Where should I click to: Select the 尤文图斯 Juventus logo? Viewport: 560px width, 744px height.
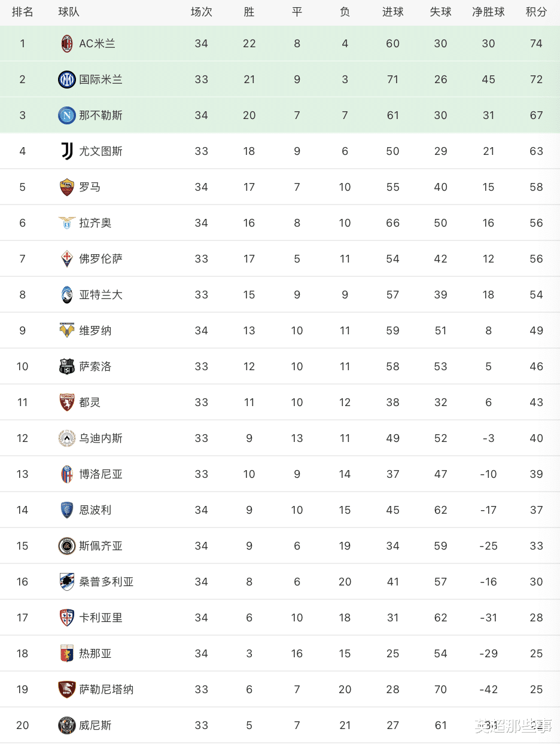click(67, 151)
